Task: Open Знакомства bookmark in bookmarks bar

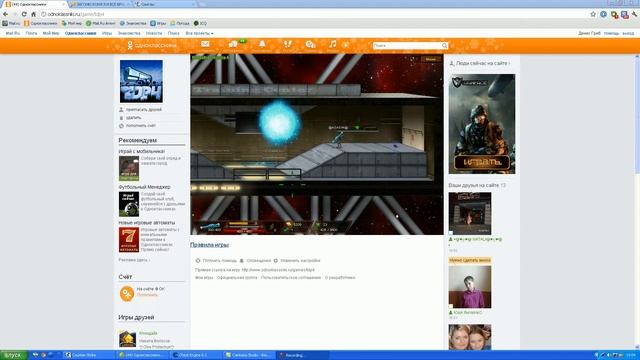Action: pyautogui.click(x=133, y=24)
